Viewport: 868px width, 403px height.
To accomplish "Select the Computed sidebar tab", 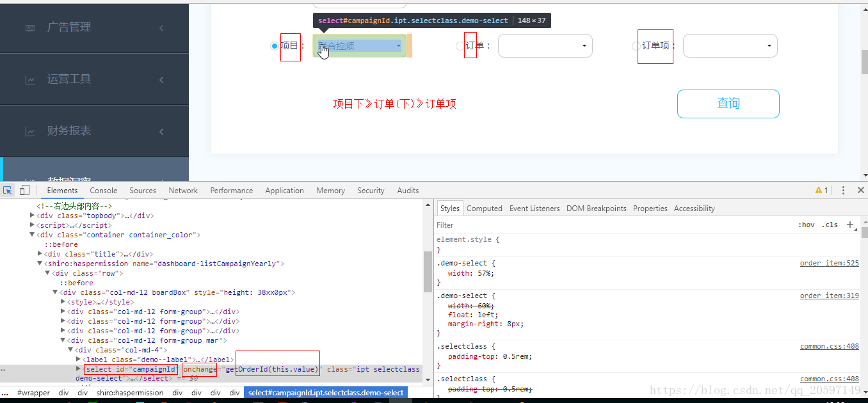I will click(x=485, y=209).
